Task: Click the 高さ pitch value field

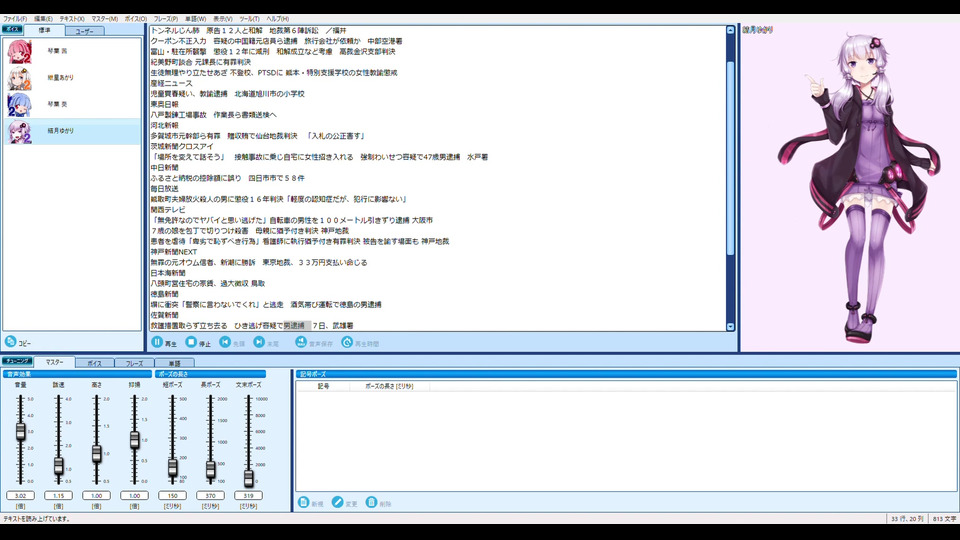Action: [x=96, y=495]
